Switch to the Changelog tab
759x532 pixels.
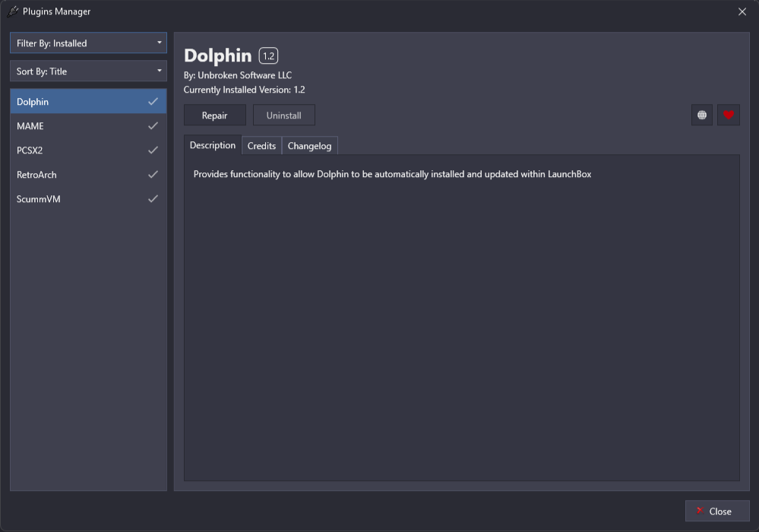[x=309, y=146]
